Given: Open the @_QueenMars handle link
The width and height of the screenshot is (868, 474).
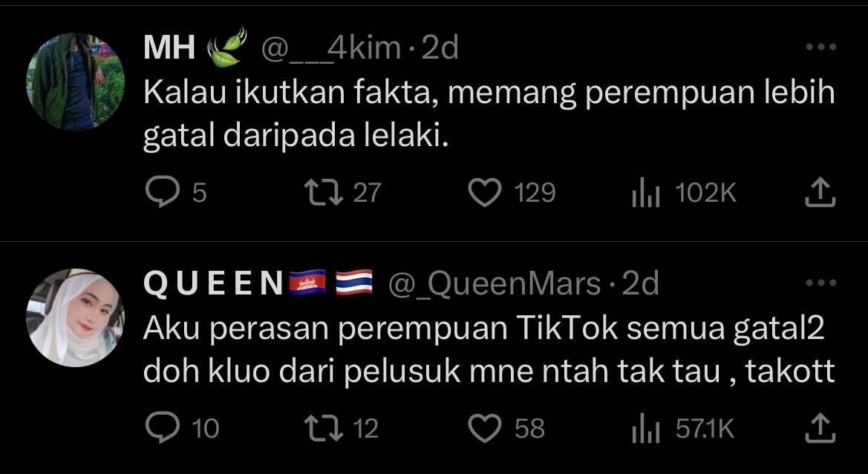Looking at the screenshot, I should tap(495, 283).
